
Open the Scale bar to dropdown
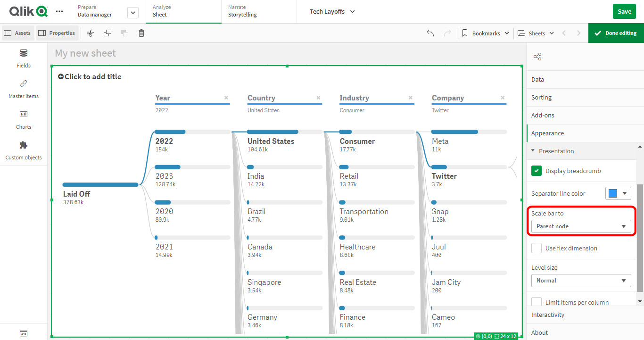[581, 226]
